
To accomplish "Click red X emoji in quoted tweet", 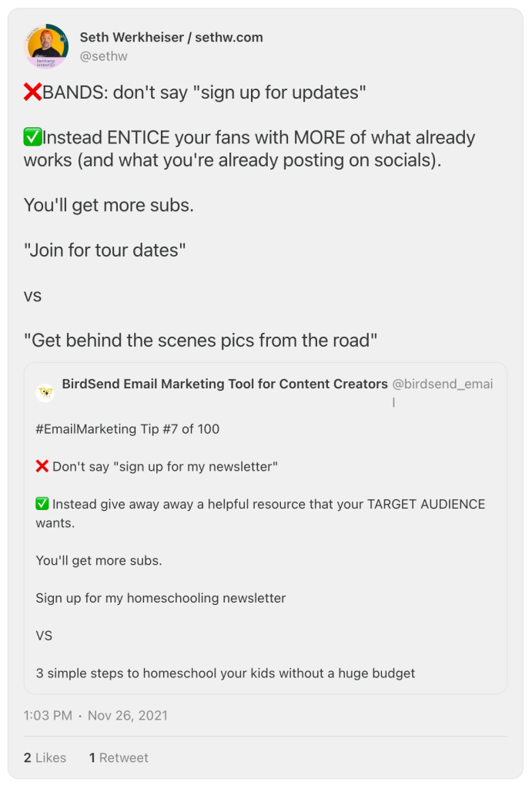I will point(42,467).
